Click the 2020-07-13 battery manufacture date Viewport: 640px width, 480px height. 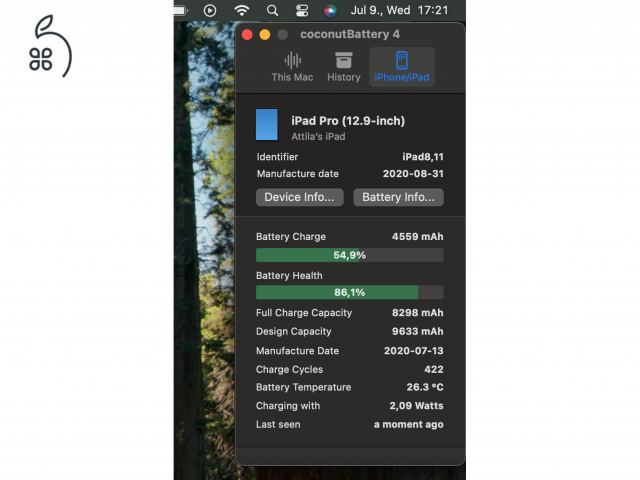click(413, 351)
